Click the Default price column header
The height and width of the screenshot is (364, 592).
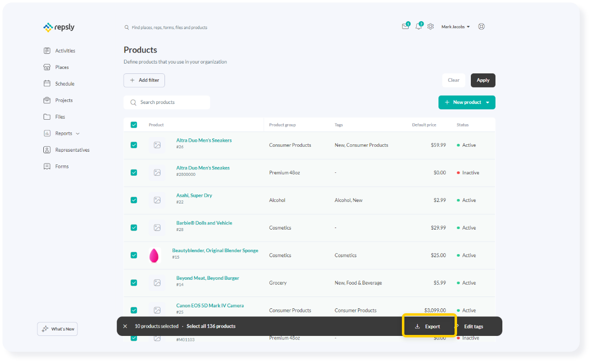[424, 125]
